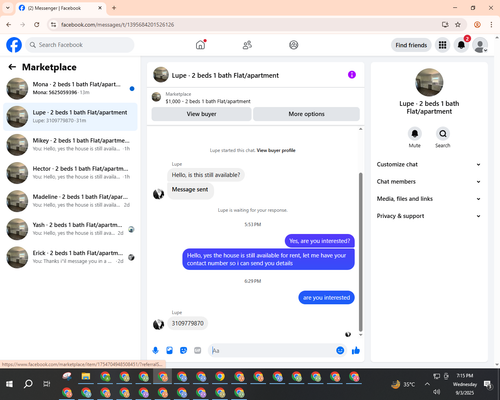
Task: Click the 'Hello, is this still available?' message
Action: [x=206, y=175]
